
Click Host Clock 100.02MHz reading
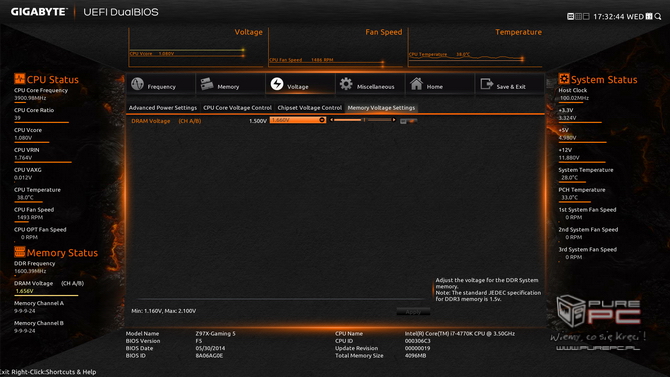[x=573, y=94]
